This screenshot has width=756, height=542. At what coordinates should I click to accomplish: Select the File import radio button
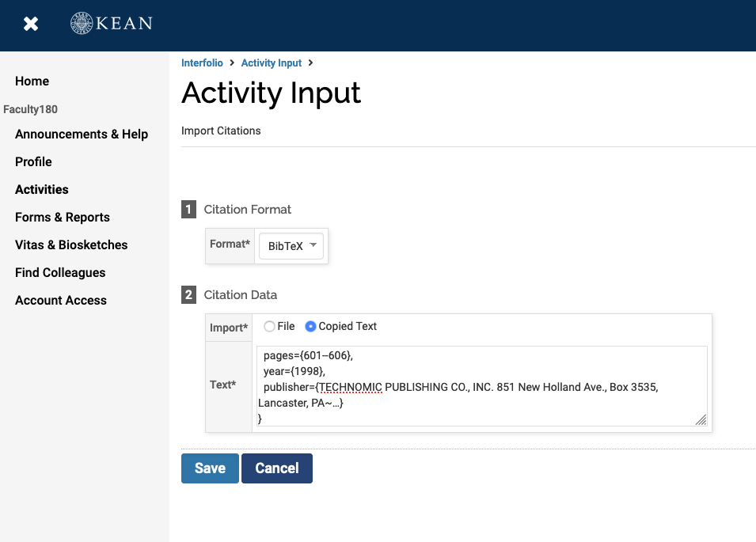[269, 327]
